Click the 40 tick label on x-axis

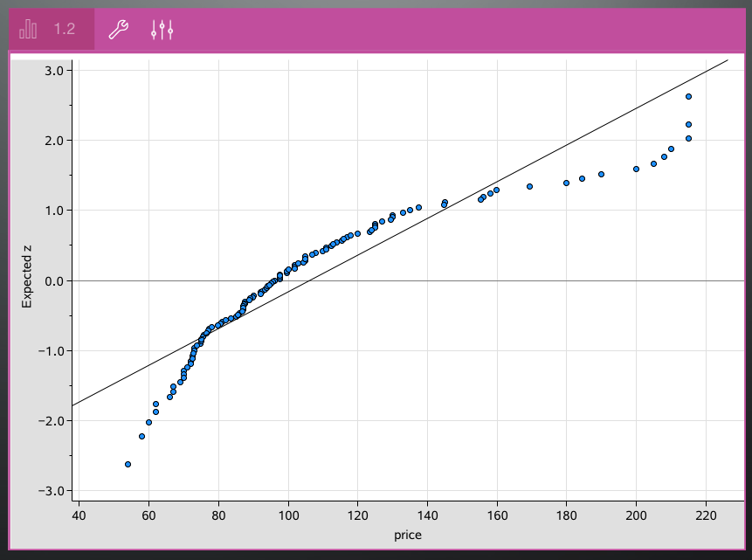point(79,515)
